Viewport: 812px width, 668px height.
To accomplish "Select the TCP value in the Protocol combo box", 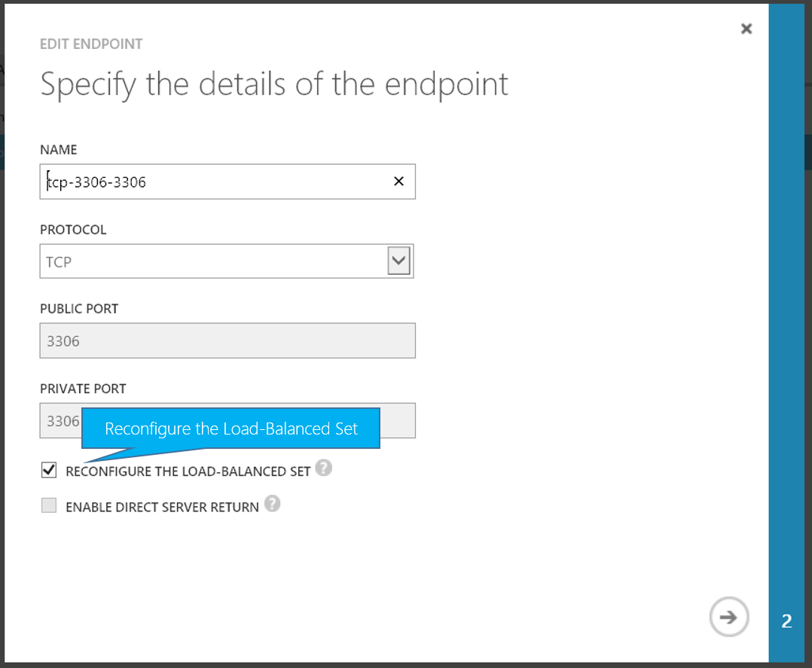I will click(x=211, y=261).
